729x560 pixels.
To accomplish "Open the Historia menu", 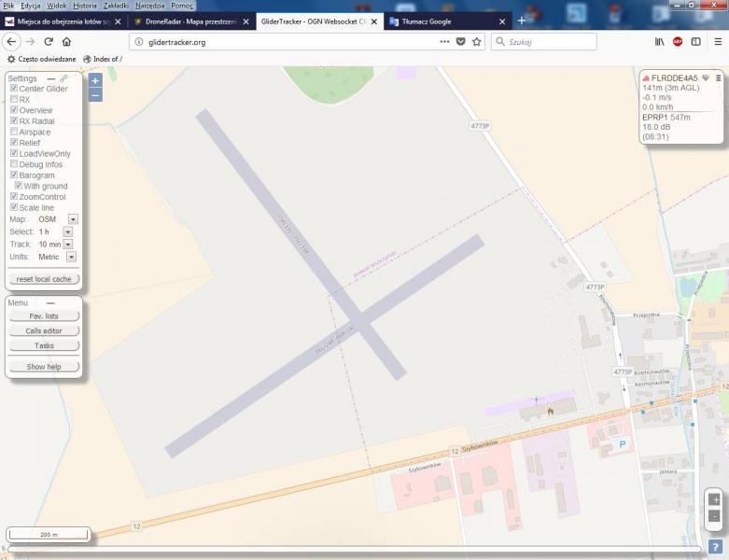I will click(84, 6).
